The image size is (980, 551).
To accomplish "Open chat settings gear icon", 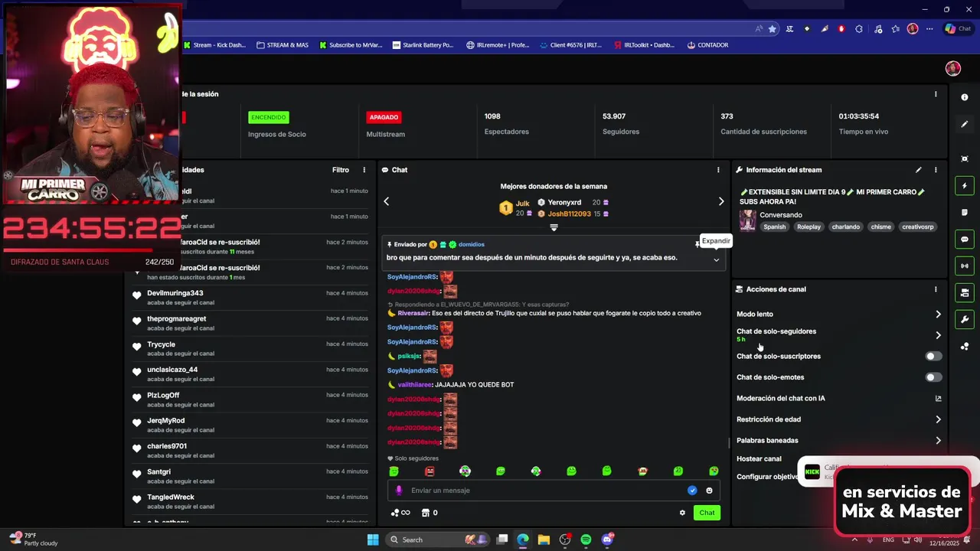I will 682,513.
